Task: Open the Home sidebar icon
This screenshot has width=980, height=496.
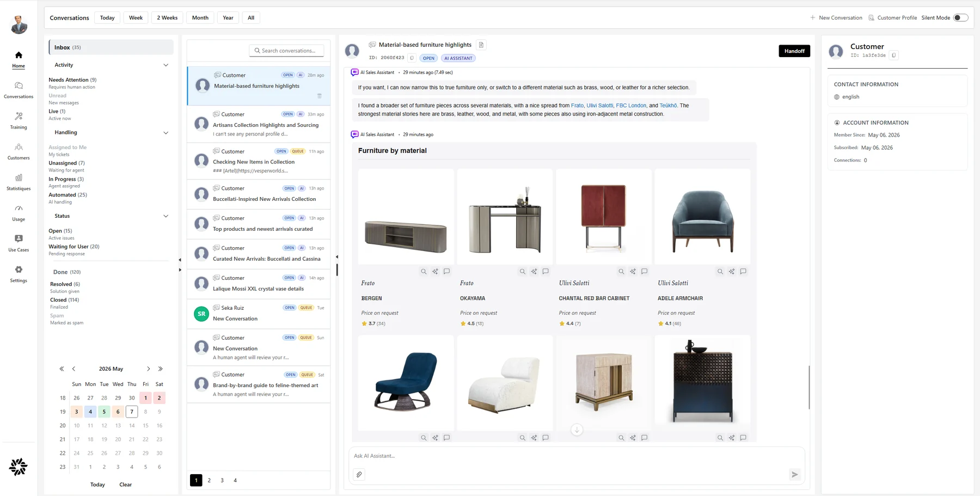Action: 19,55
